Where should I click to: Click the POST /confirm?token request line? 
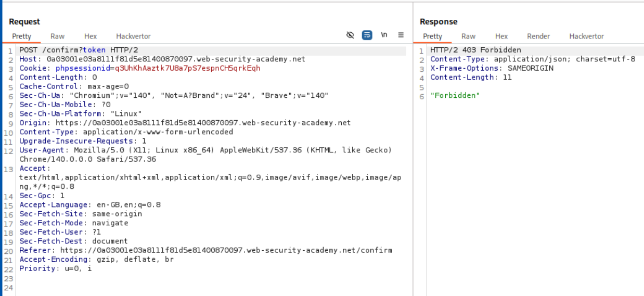[x=79, y=50]
